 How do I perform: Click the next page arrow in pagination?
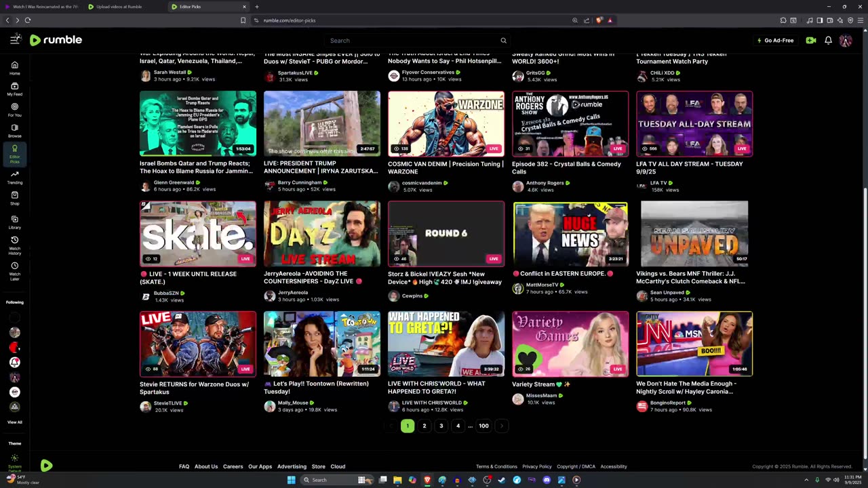click(501, 426)
